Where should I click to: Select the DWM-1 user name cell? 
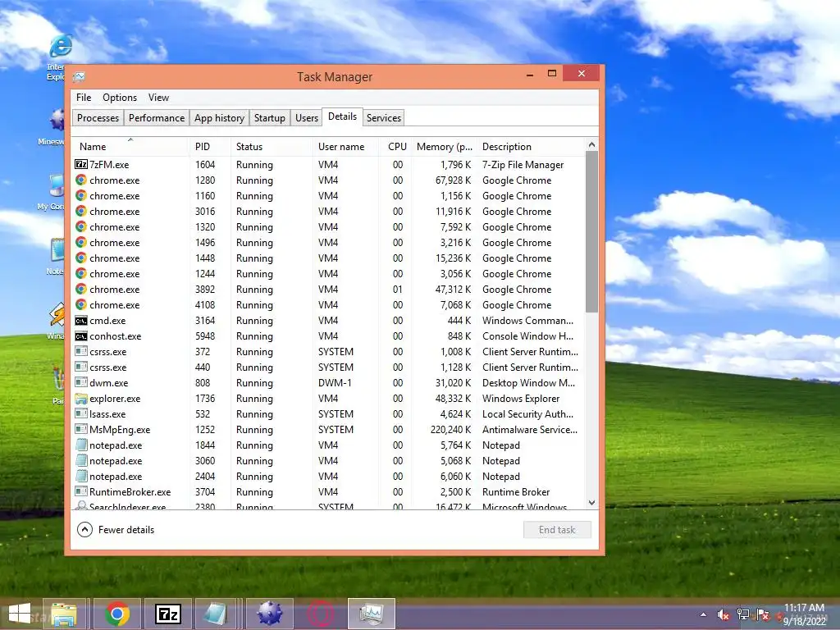[335, 383]
